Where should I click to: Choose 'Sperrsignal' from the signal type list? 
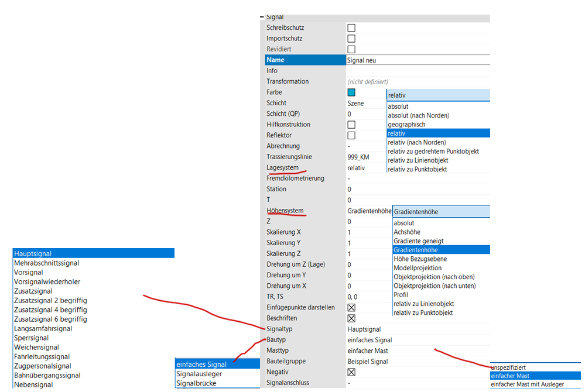32,338
